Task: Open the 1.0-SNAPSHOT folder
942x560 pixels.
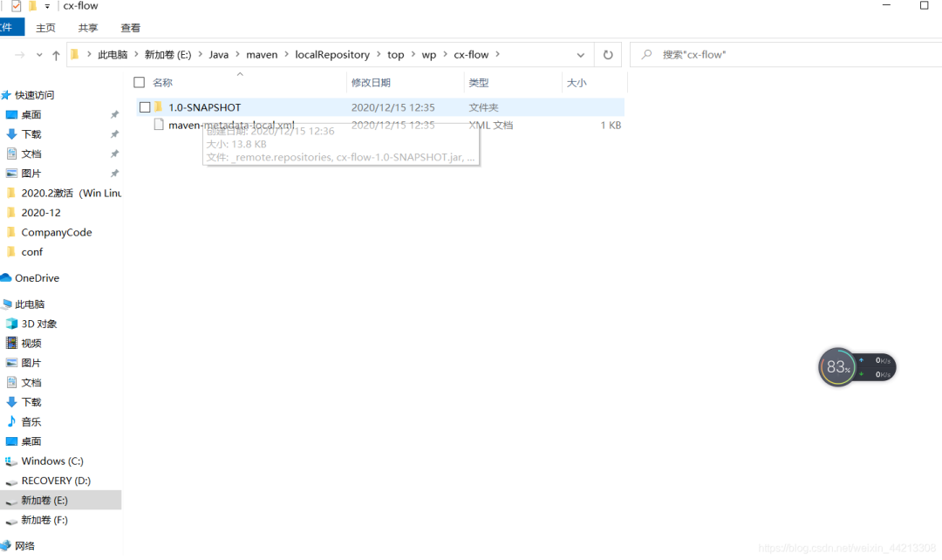Action: click(204, 107)
